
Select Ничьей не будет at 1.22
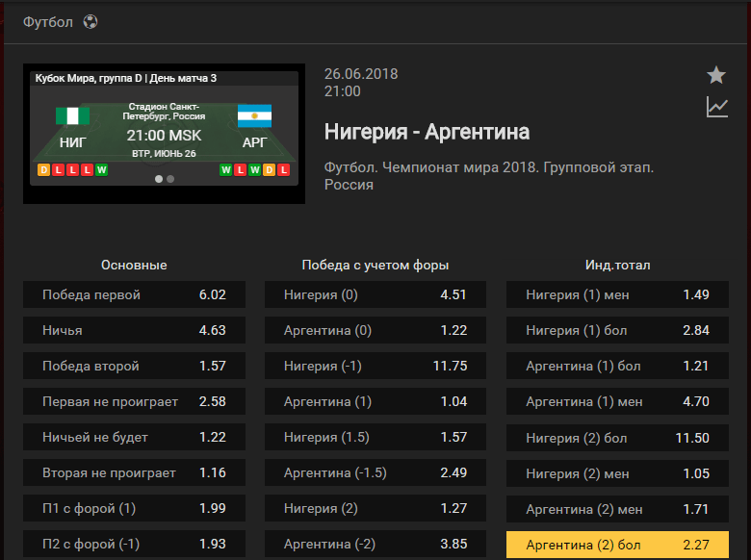[134, 437]
